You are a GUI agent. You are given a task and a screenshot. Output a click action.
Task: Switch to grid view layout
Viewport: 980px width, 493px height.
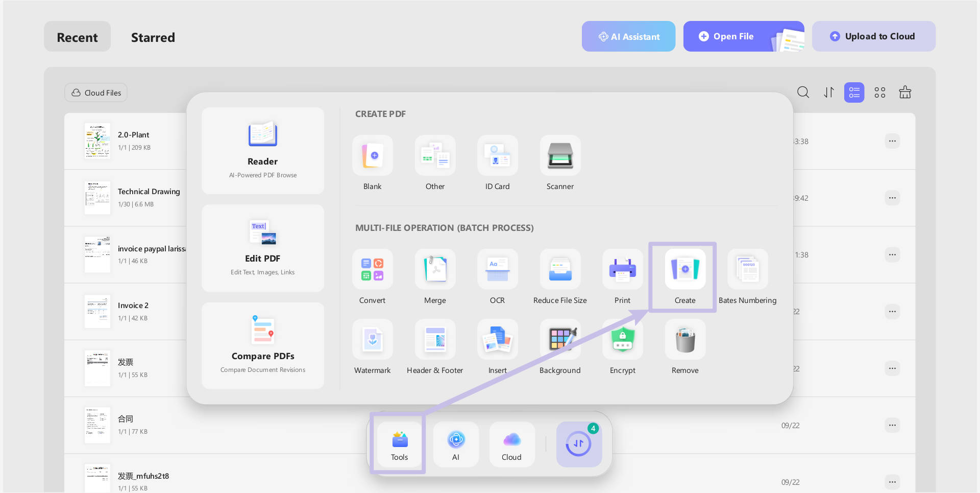879,92
